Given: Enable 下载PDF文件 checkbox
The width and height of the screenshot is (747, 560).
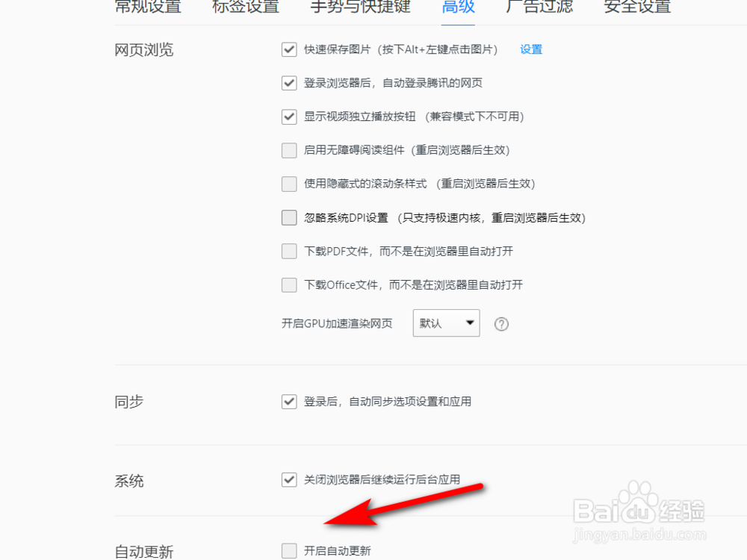Looking at the screenshot, I should [289, 251].
